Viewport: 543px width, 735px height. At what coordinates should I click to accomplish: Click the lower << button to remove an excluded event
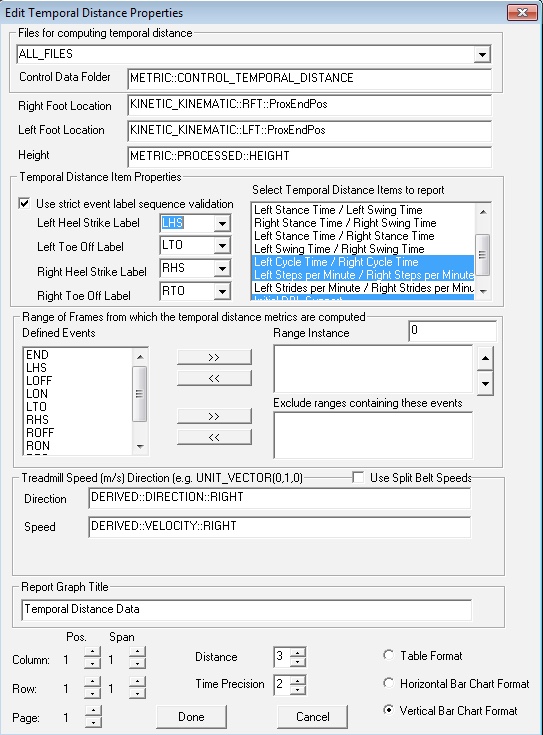click(x=214, y=437)
